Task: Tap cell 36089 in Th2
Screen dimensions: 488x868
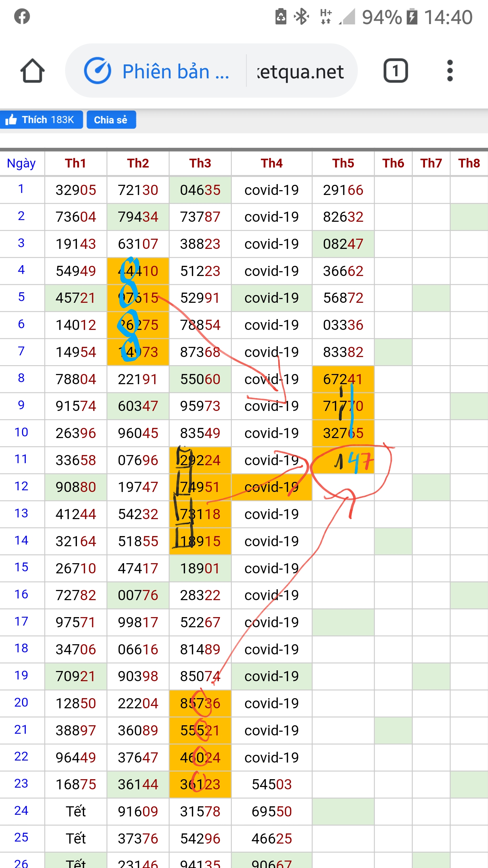Action: click(x=138, y=731)
